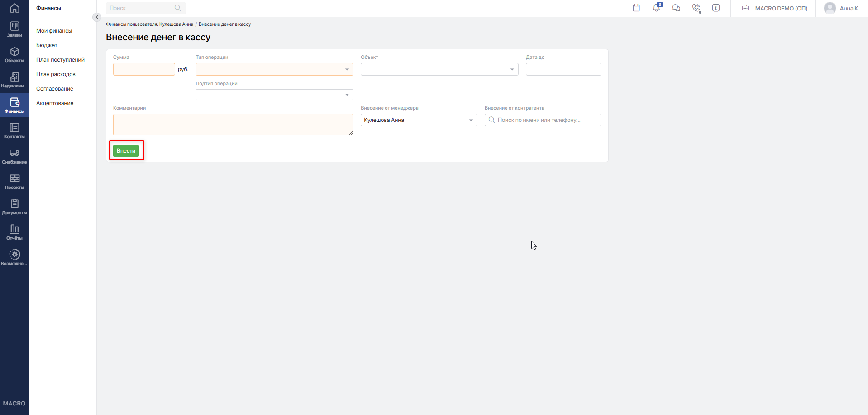Click the Внесение от контрагента search field
The image size is (868, 415).
coord(543,120)
